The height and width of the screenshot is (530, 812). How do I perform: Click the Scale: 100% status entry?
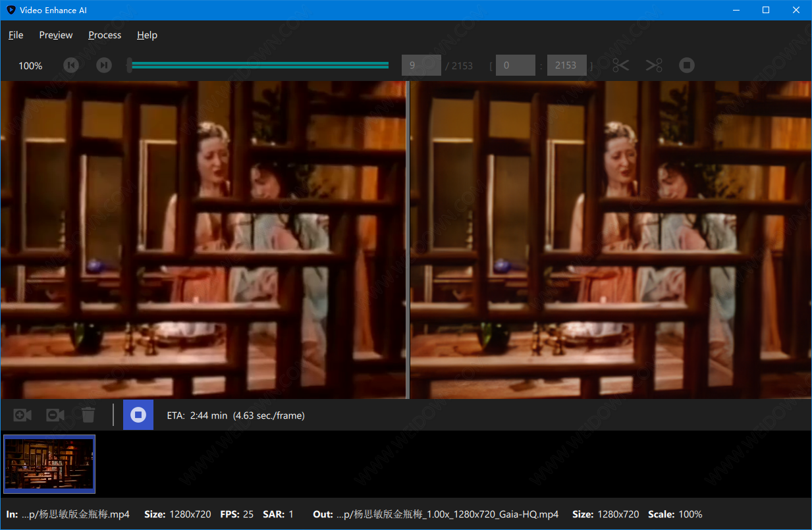pyautogui.click(x=675, y=514)
